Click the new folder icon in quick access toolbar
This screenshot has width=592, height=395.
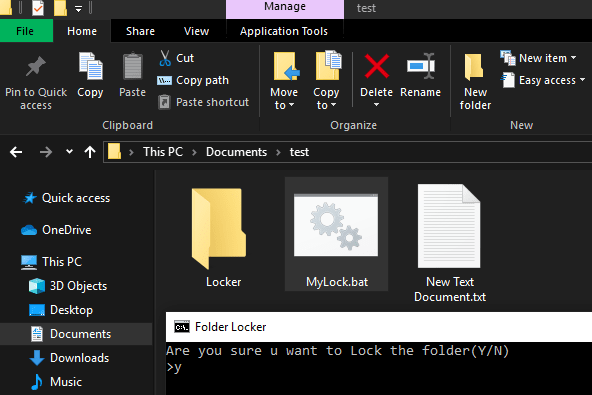[x=60, y=8]
